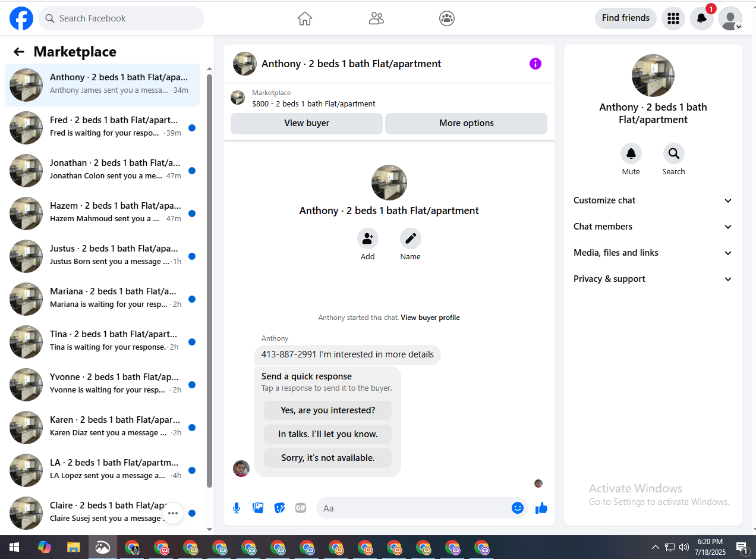Show hidden system tray icons
This screenshot has width=756, height=559.
[x=656, y=547]
